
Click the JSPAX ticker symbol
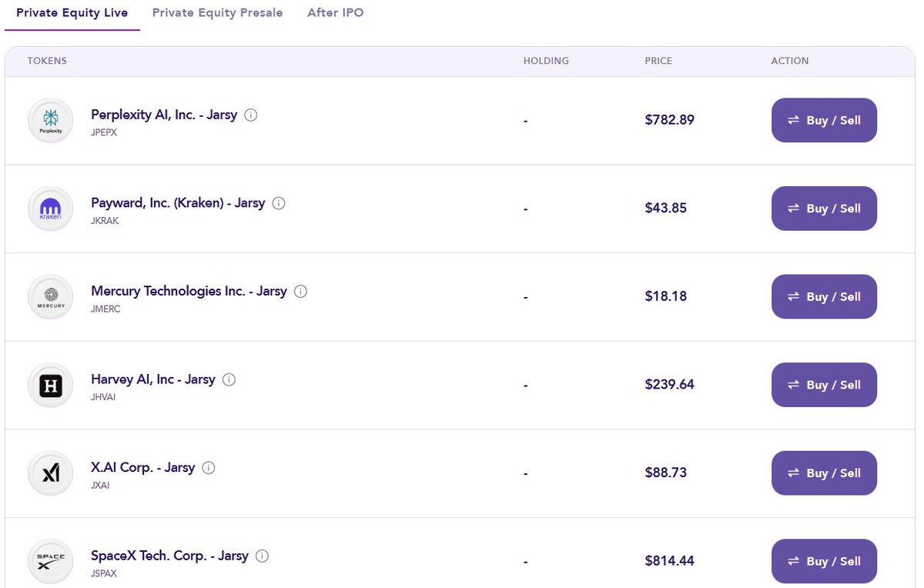[104, 573]
